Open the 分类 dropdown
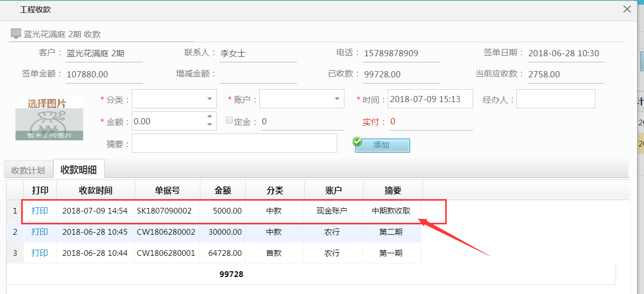Image resolution: width=644 pixels, height=294 pixels. 210,99
